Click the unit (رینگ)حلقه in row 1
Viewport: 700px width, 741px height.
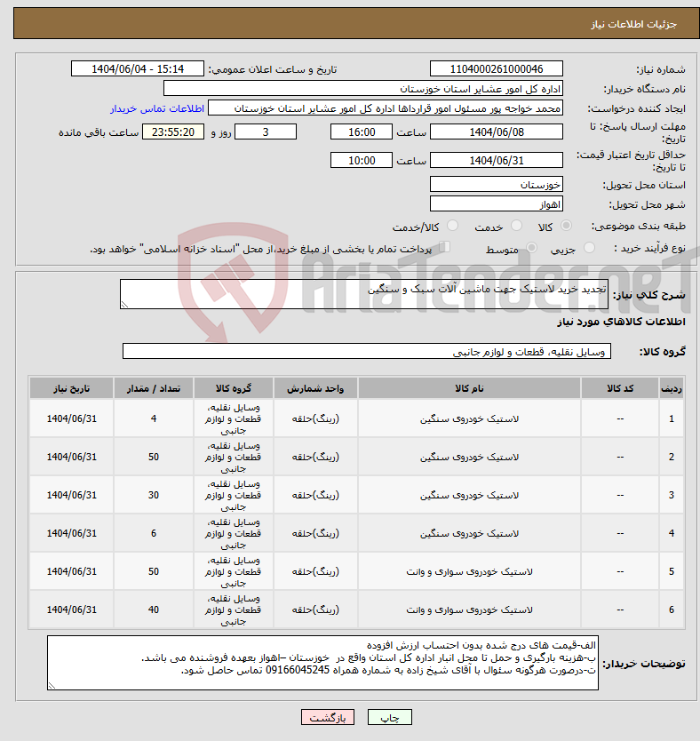[x=315, y=418]
